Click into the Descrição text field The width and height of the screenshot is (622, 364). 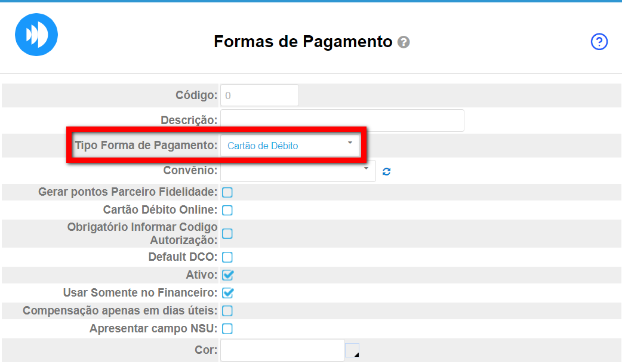pos(342,121)
